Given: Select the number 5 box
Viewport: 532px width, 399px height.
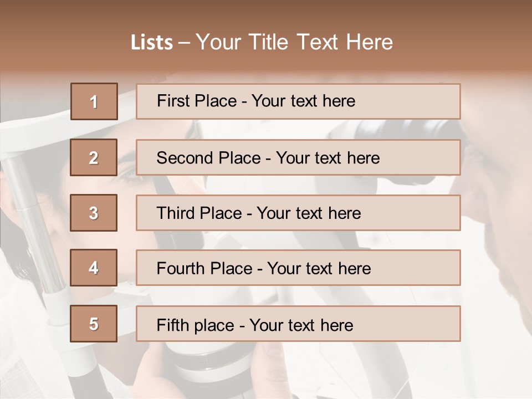Looking at the screenshot, I should (x=94, y=323).
